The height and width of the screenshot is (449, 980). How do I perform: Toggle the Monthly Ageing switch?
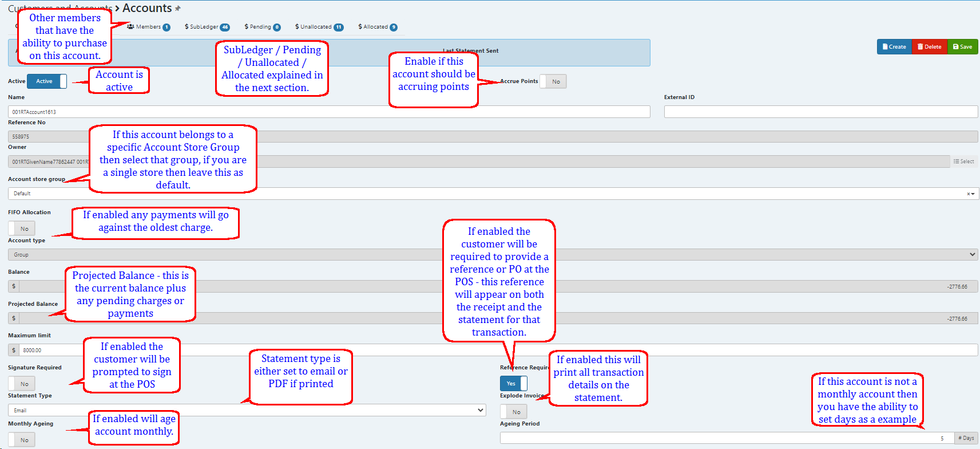point(22,440)
